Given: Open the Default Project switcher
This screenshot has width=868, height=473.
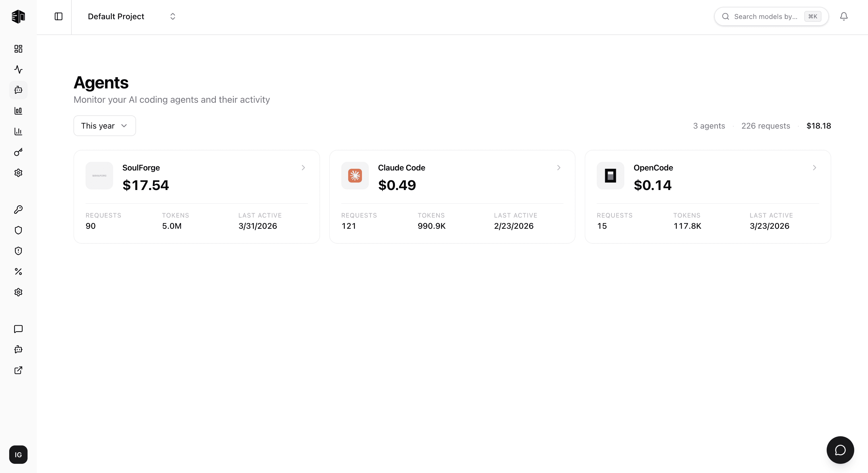Looking at the screenshot, I should pyautogui.click(x=131, y=16).
